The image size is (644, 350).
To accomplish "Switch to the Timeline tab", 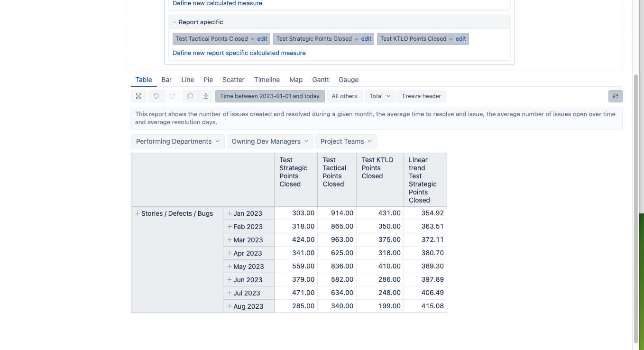I will click(267, 80).
